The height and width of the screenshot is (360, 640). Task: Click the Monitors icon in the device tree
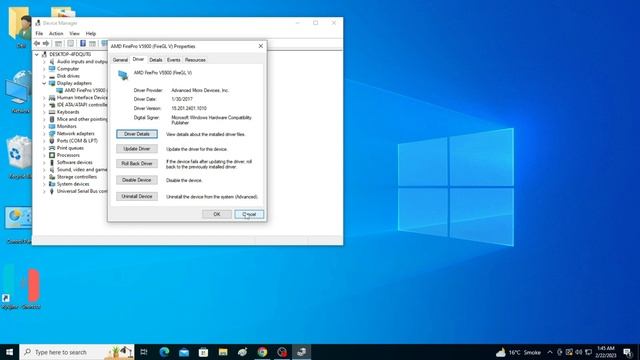point(52,126)
